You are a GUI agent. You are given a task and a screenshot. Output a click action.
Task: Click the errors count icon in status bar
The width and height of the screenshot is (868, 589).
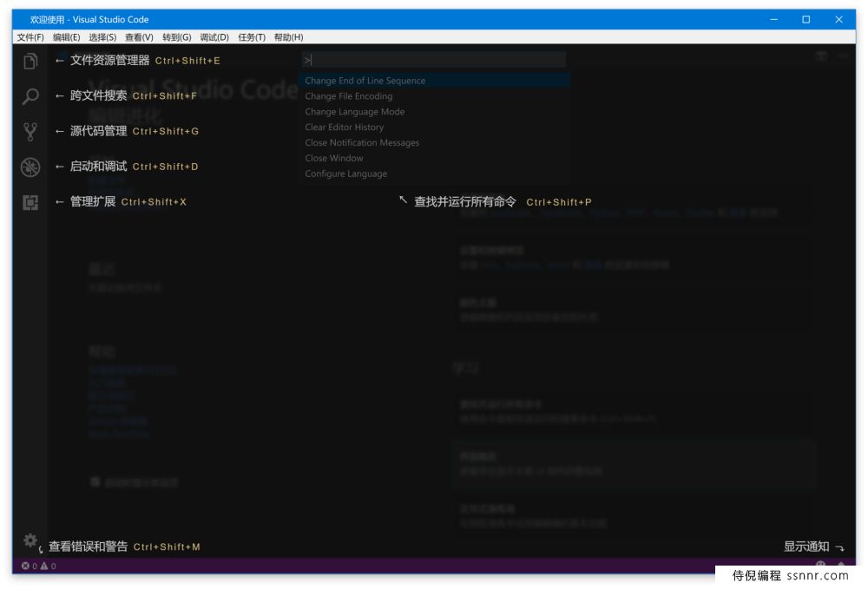(25, 566)
